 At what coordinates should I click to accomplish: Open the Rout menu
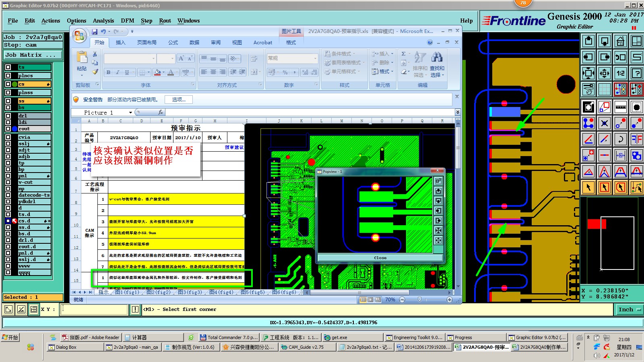click(x=165, y=21)
